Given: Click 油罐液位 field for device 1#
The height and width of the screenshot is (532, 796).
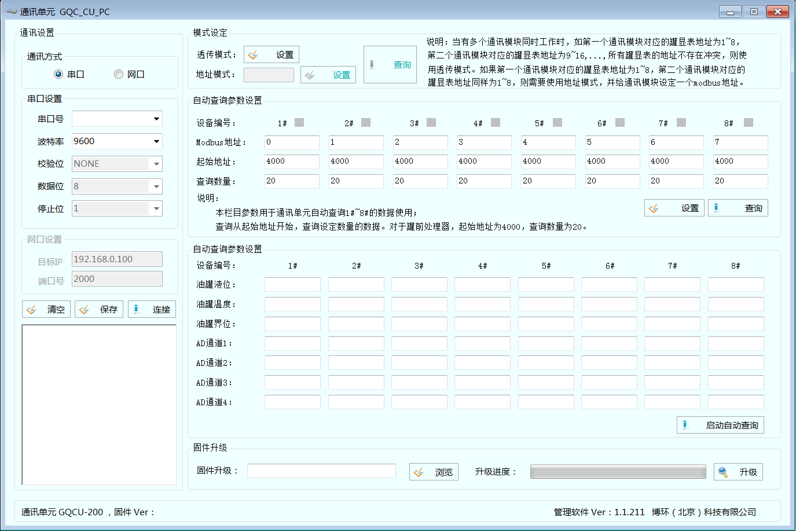Looking at the screenshot, I should (x=292, y=284).
